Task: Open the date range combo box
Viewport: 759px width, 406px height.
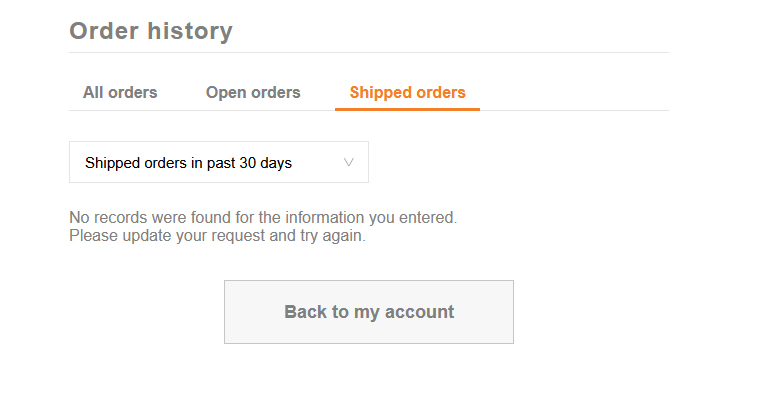Action: 219,162
